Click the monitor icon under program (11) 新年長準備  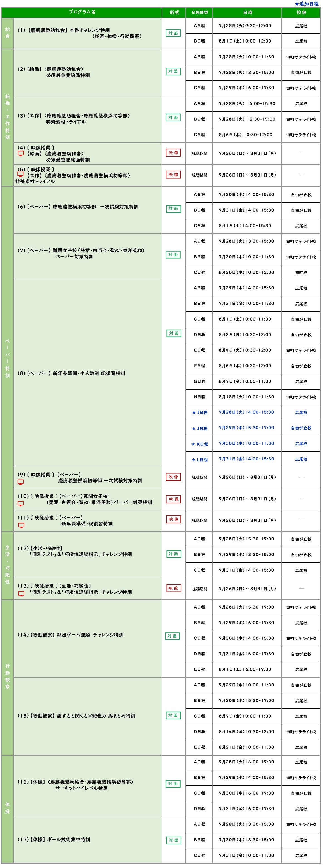[21, 525]
